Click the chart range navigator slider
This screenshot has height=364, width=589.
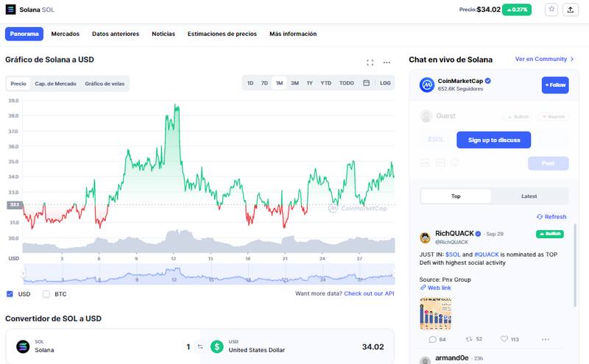tap(208, 274)
